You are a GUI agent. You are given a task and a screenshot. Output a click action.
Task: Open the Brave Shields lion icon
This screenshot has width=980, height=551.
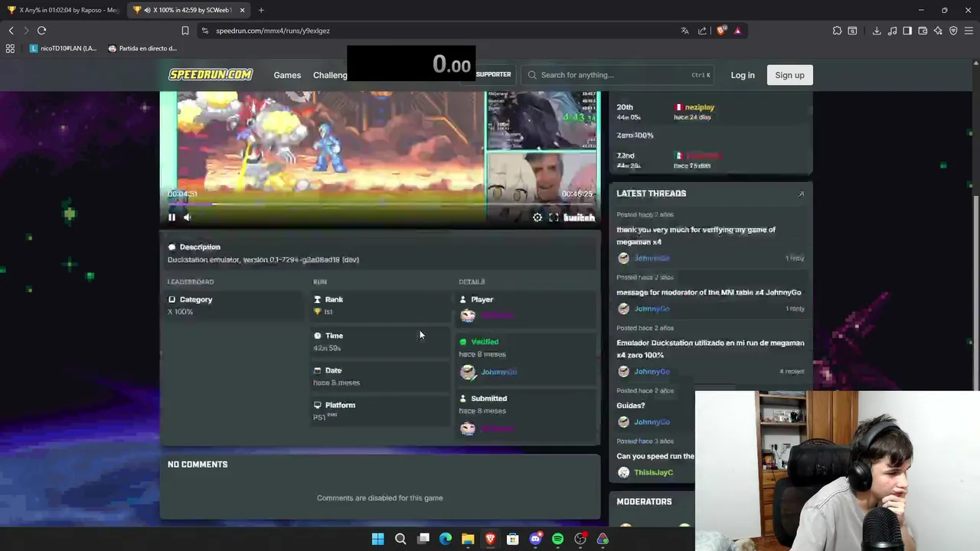pos(720,31)
